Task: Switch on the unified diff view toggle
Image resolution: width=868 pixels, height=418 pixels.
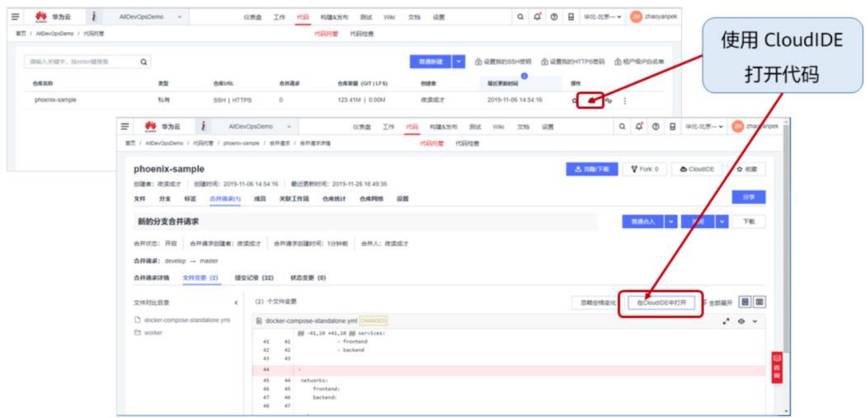Action: coord(745,303)
